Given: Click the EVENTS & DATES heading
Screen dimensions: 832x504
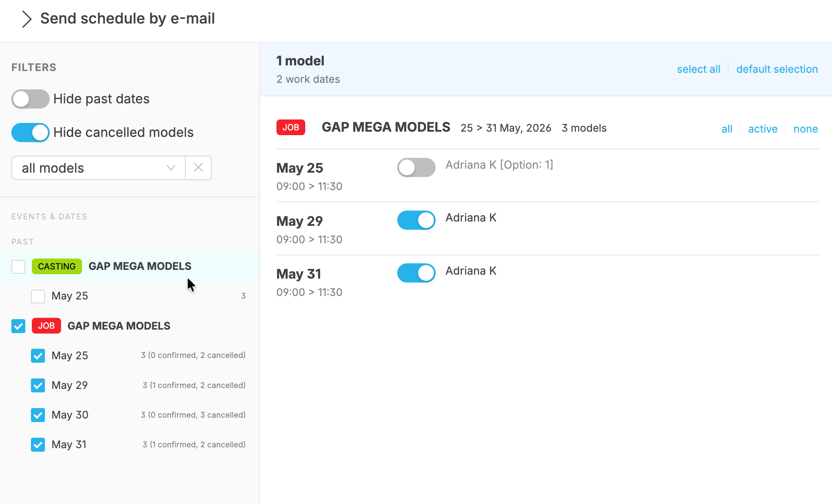Looking at the screenshot, I should point(49,217).
